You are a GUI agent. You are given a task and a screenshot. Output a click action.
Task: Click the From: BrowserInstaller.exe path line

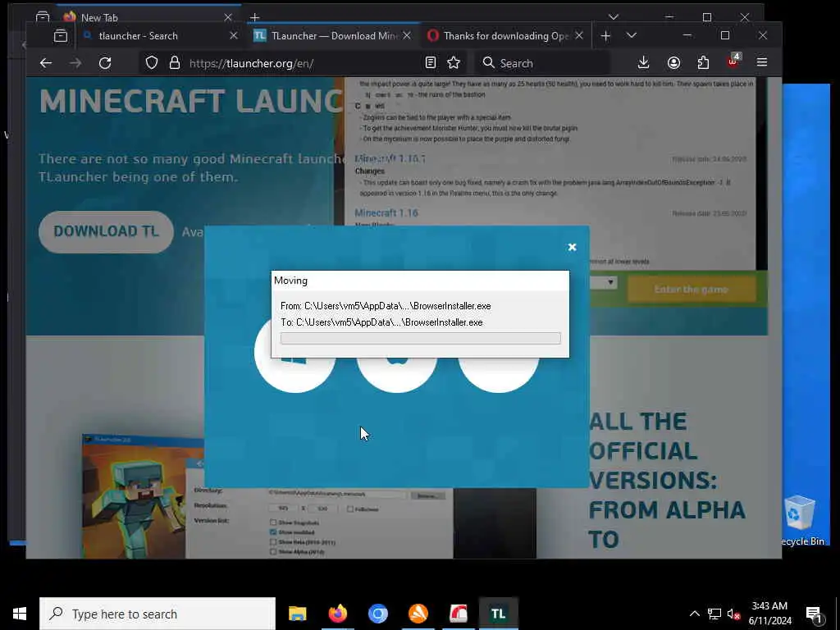[386, 306]
